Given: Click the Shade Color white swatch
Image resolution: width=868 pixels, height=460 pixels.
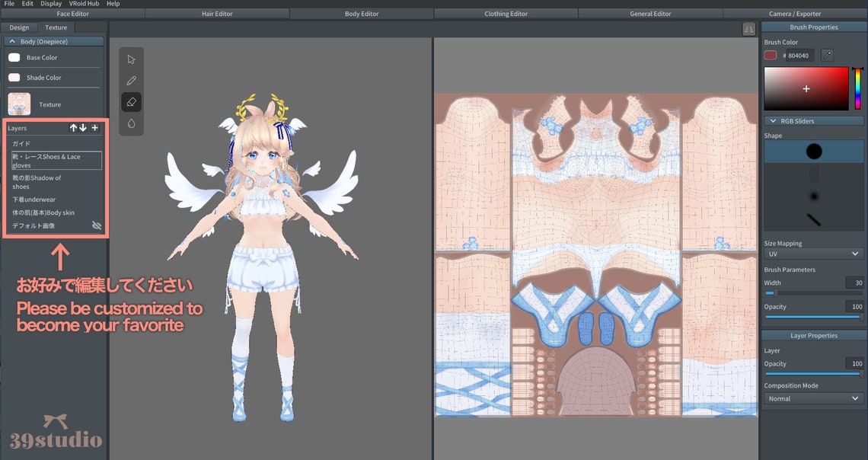Looking at the screenshot, I should point(14,78).
